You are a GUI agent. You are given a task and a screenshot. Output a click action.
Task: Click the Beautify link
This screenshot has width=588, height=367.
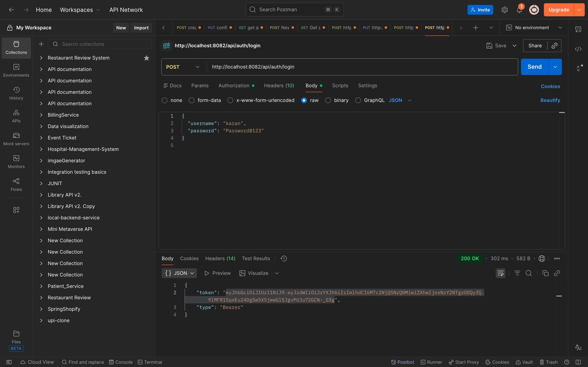[550, 100]
